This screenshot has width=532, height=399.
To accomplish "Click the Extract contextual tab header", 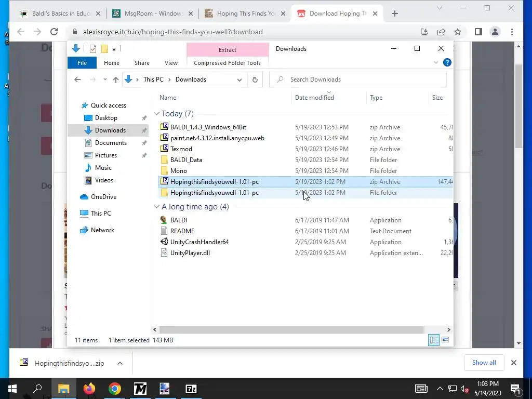I will [228, 50].
